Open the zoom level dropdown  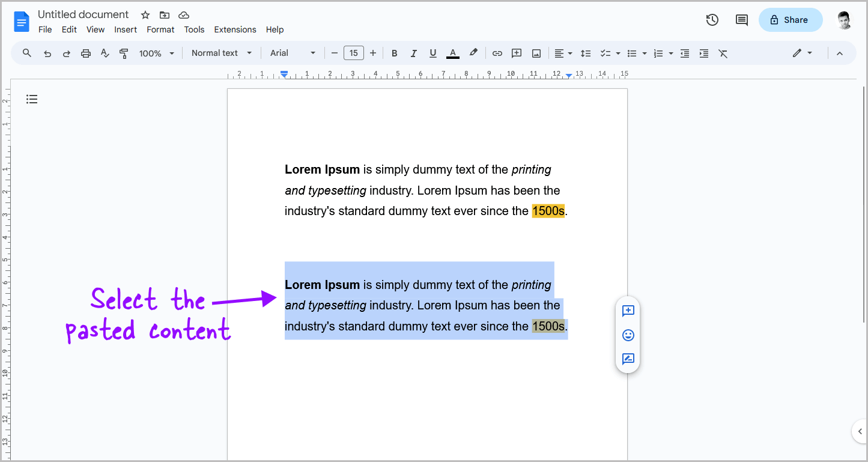156,53
